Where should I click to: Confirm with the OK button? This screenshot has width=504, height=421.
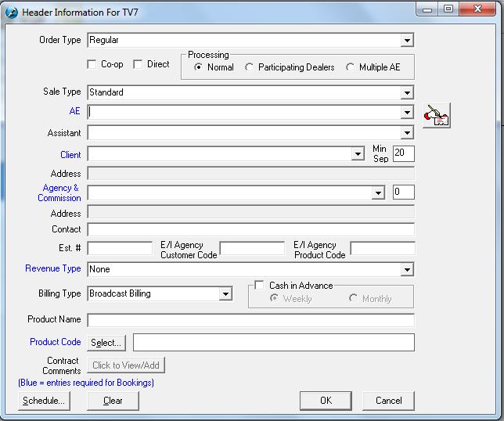point(326,401)
